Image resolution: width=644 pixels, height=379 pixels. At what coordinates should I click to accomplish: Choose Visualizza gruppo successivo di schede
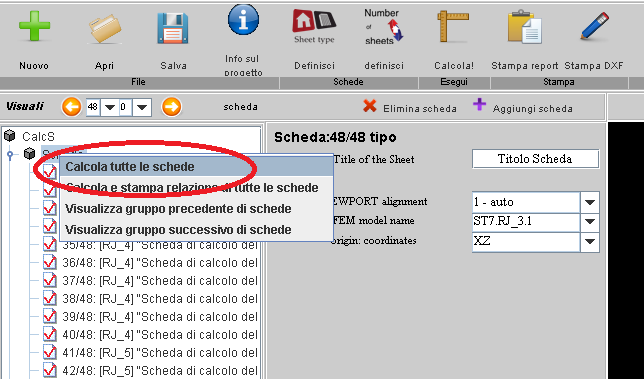coord(196,230)
